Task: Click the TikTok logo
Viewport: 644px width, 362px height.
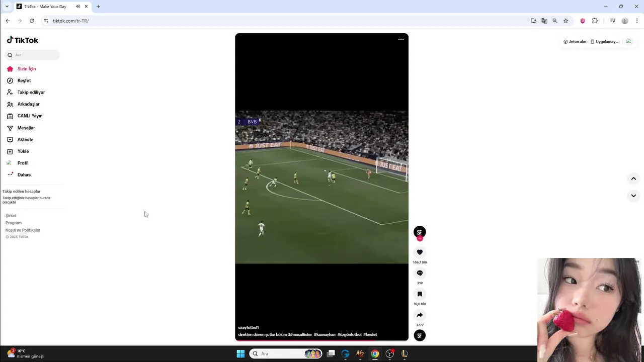Action: click(23, 40)
